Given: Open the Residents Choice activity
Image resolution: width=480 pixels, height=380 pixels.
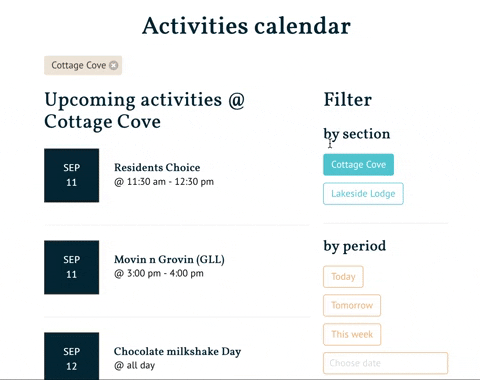Looking at the screenshot, I should click(157, 167).
